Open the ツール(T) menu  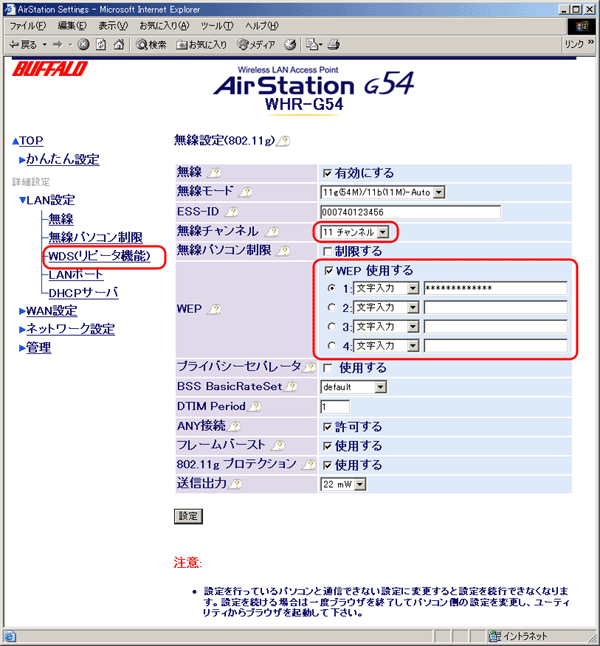(x=217, y=26)
